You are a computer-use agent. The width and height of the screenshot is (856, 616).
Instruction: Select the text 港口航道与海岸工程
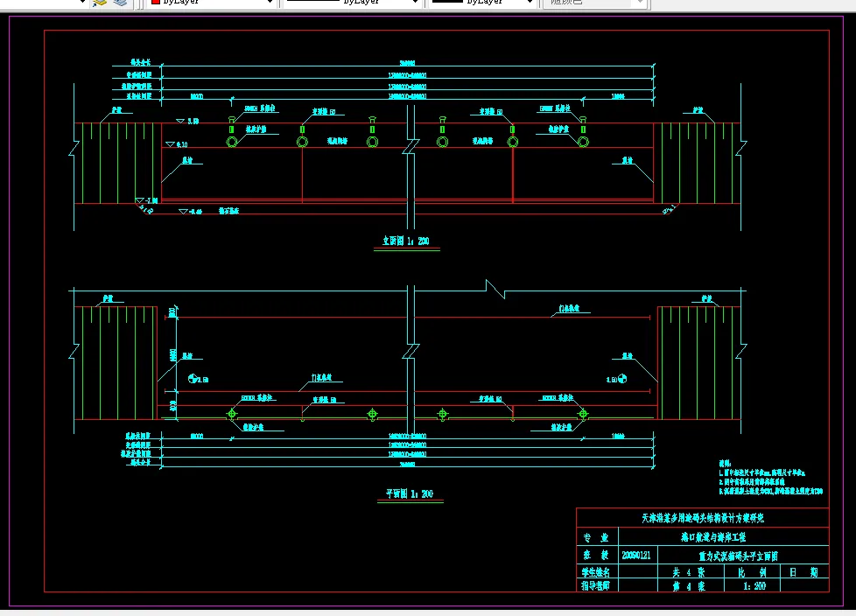pyautogui.click(x=713, y=537)
